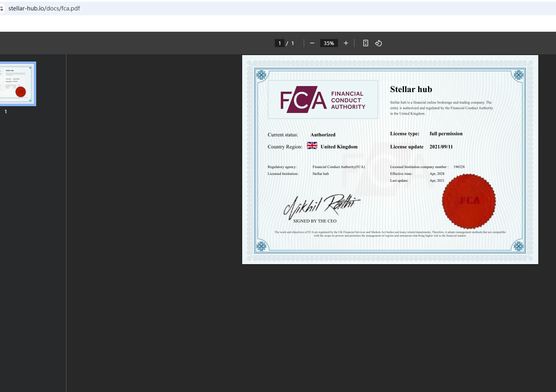556x392 pixels.
Task: Click the FCA logo on the certificate
Action: (323, 100)
